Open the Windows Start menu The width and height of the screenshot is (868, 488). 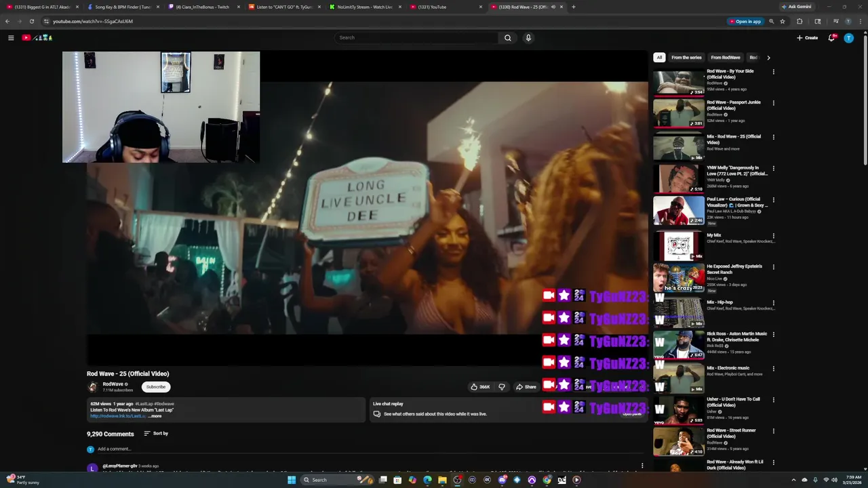click(292, 480)
